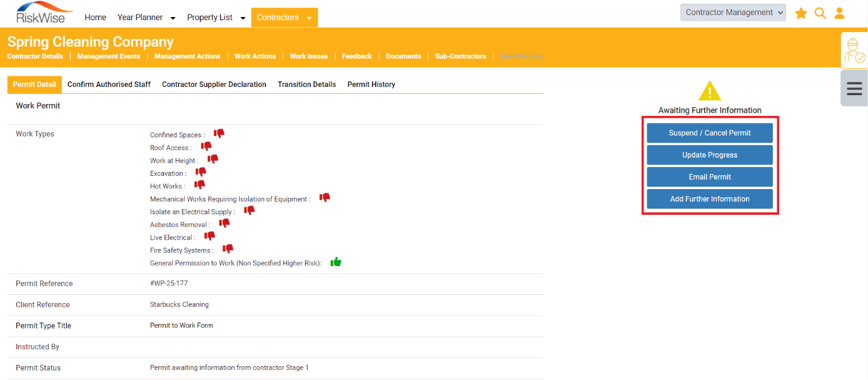Open the Feedback section
Screen dimensions: 868x380
pyautogui.click(x=357, y=56)
